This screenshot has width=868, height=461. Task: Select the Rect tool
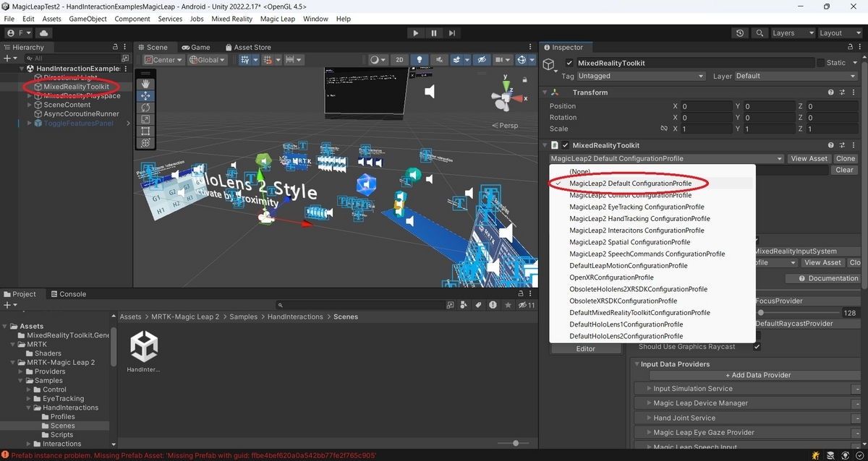(145, 131)
